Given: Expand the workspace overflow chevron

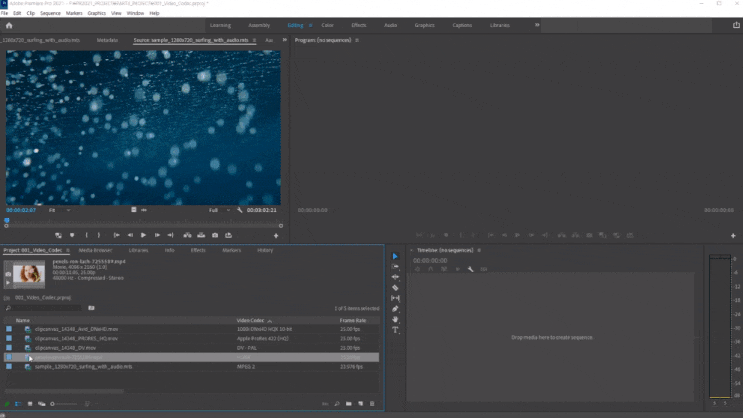Looking at the screenshot, I should tap(536, 25).
